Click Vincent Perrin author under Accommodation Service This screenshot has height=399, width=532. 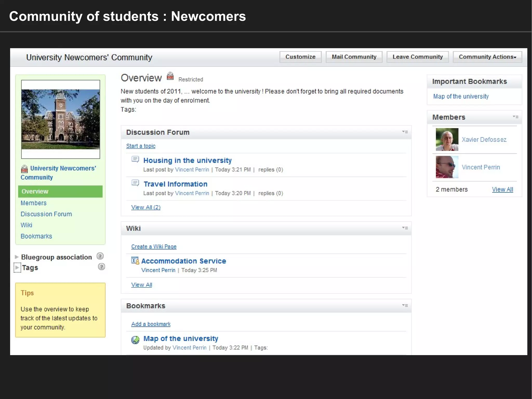[x=158, y=270]
